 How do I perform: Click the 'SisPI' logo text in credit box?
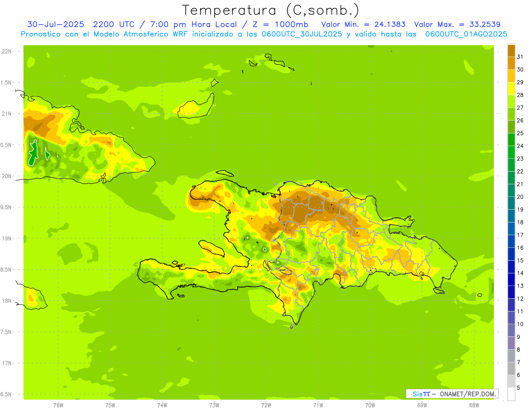tap(421, 394)
